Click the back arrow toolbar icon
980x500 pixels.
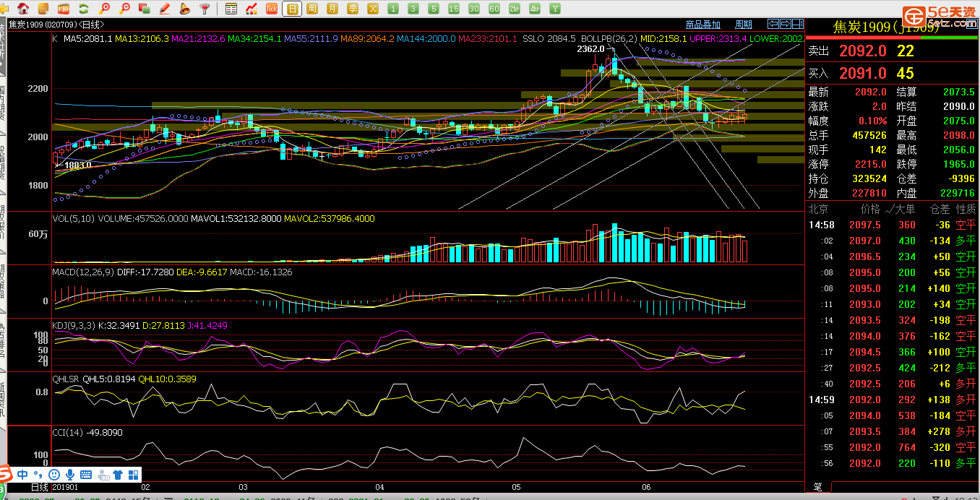point(5,9)
